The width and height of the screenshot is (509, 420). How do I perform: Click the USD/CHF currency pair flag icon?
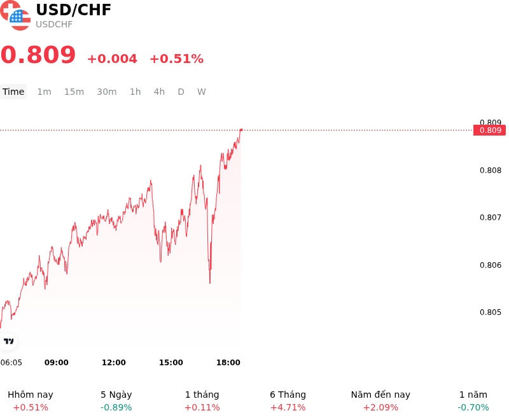15,15
